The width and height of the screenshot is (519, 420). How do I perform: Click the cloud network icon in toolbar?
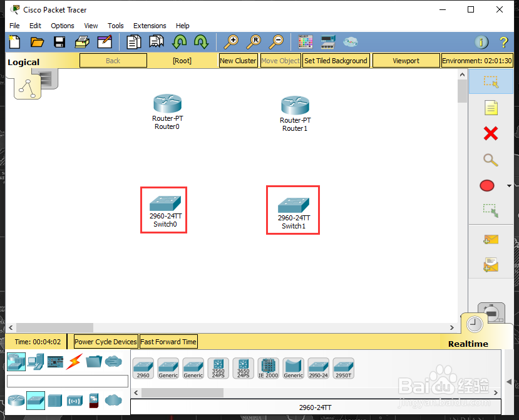coord(350,42)
